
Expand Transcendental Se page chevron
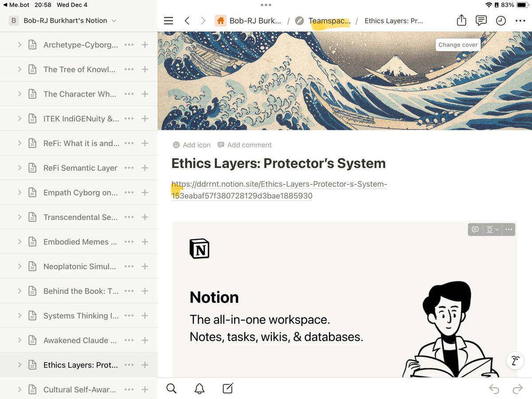[x=20, y=217]
